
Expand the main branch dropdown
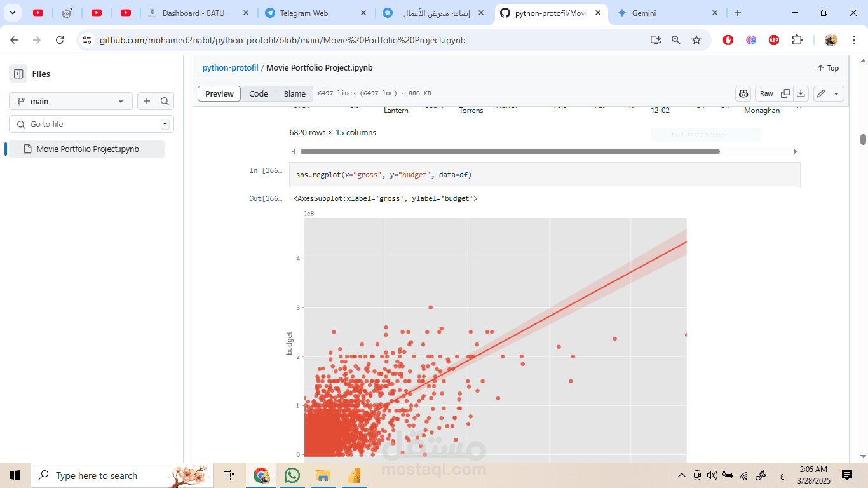pos(71,101)
